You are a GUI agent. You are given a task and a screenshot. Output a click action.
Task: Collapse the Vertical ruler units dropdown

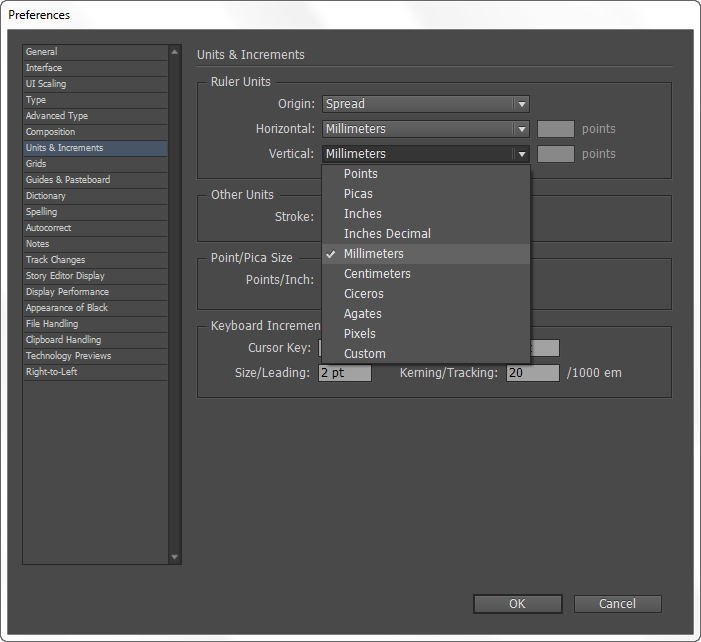[425, 154]
